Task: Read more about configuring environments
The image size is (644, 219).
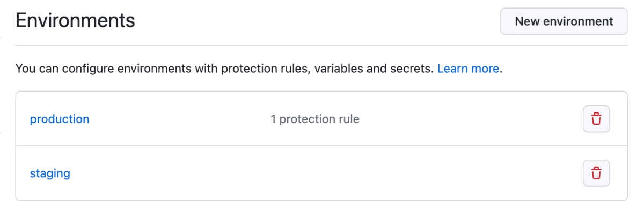Action: point(469,69)
